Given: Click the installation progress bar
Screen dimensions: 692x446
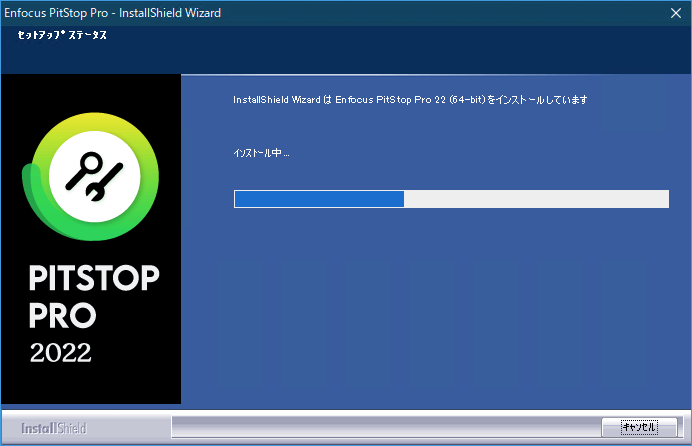Looking at the screenshot, I should pos(451,199).
